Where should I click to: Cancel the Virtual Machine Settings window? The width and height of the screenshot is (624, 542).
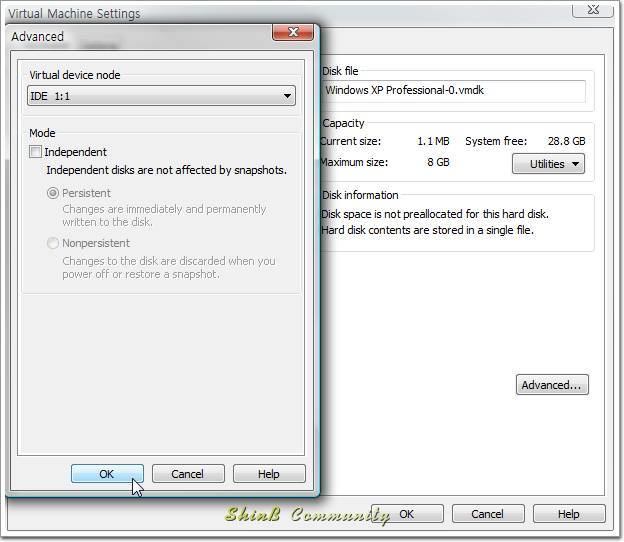(x=488, y=514)
